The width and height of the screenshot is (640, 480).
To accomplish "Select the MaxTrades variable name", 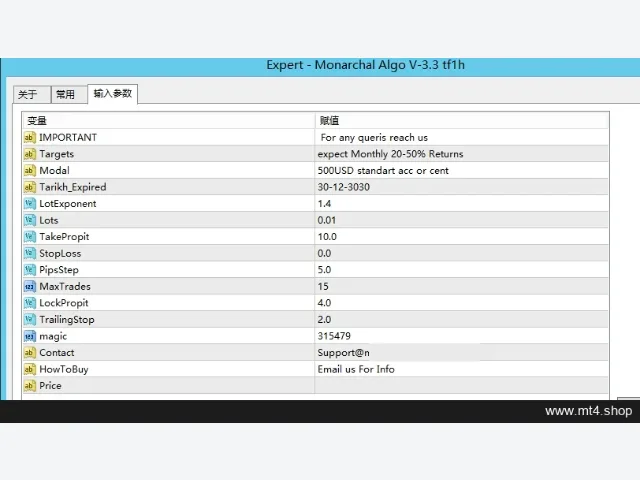I will (x=65, y=287).
